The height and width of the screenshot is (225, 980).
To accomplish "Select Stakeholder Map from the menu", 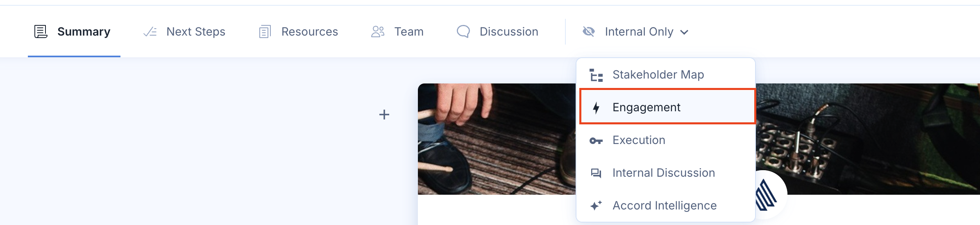I will (x=666, y=74).
